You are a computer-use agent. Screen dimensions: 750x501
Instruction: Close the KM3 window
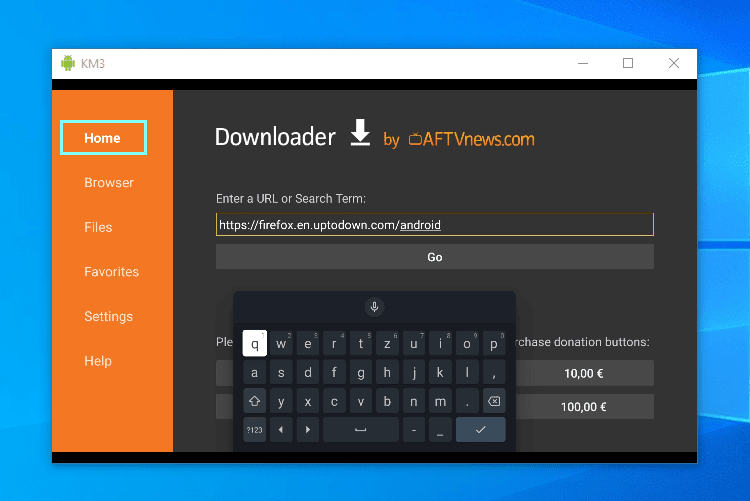(673, 63)
